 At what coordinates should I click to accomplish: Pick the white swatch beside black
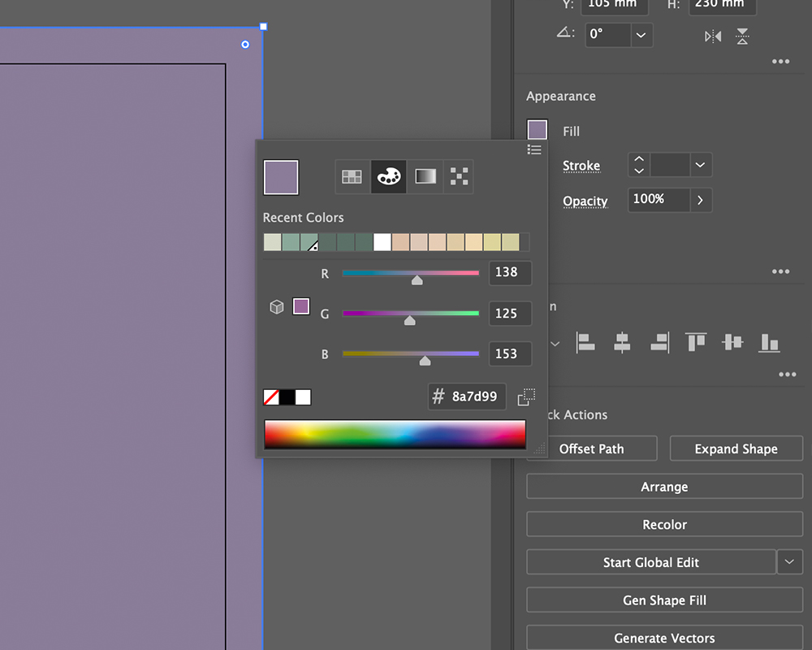pyautogui.click(x=303, y=397)
